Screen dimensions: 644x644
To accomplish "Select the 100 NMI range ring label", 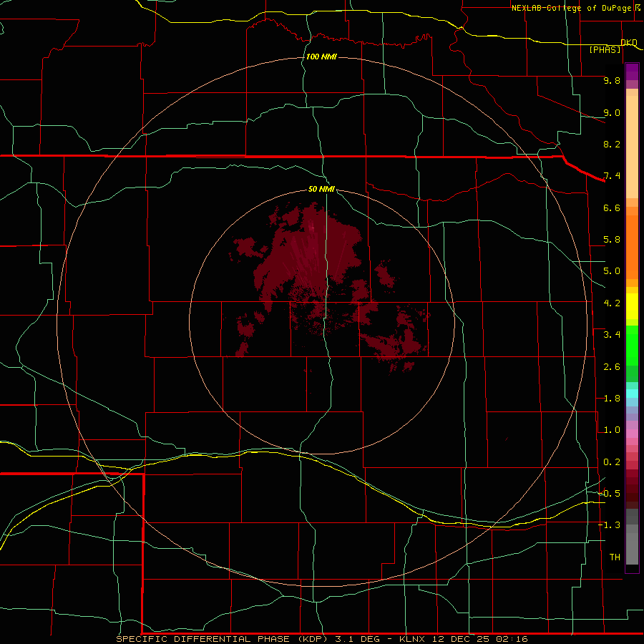I will click(321, 57).
